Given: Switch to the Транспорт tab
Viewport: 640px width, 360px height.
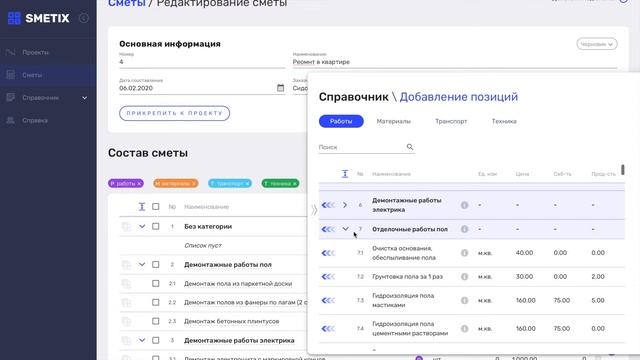Looking at the screenshot, I should [x=451, y=121].
